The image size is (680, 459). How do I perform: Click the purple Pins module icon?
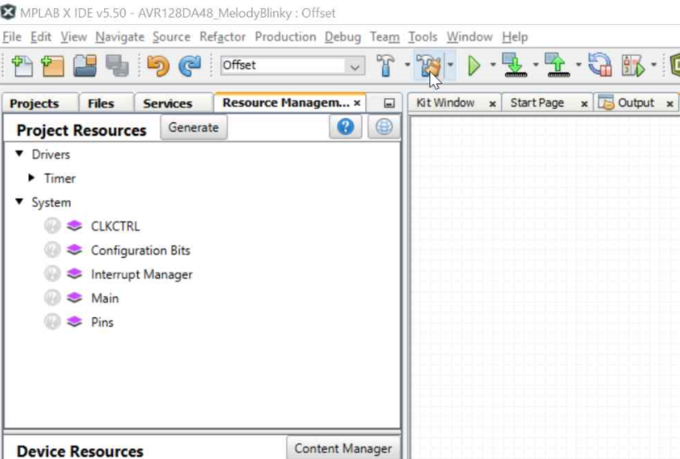click(75, 322)
